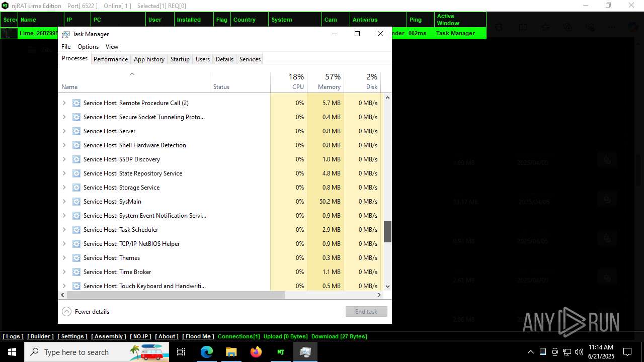The width and height of the screenshot is (644, 362).
Task: Expand Service Host: SysMain row
Action: point(64,202)
